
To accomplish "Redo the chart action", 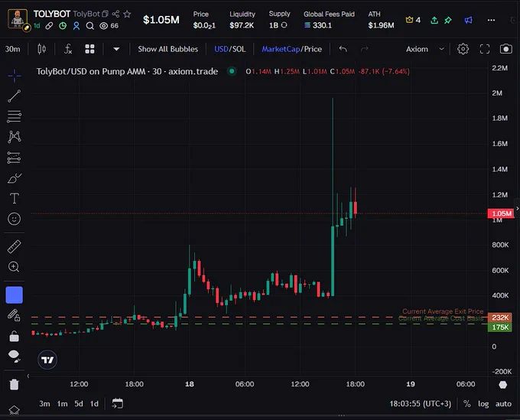I will click(x=365, y=49).
